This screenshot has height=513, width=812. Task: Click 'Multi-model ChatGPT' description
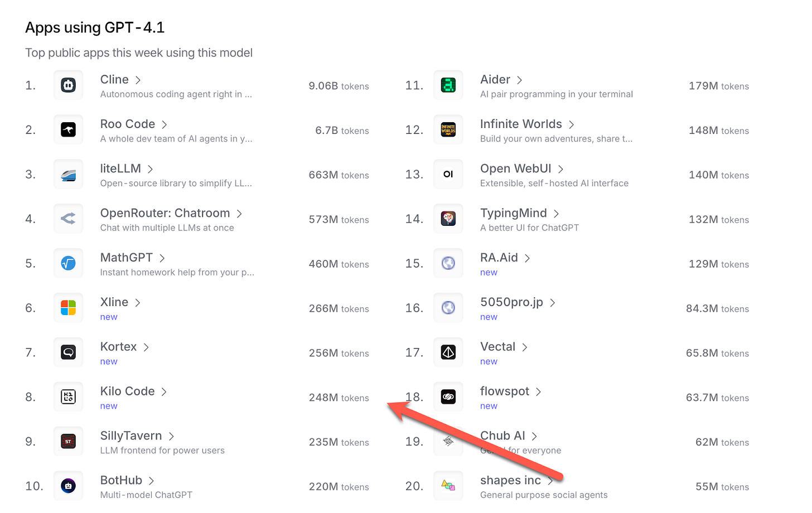pyautogui.click(x=146, y=495)
